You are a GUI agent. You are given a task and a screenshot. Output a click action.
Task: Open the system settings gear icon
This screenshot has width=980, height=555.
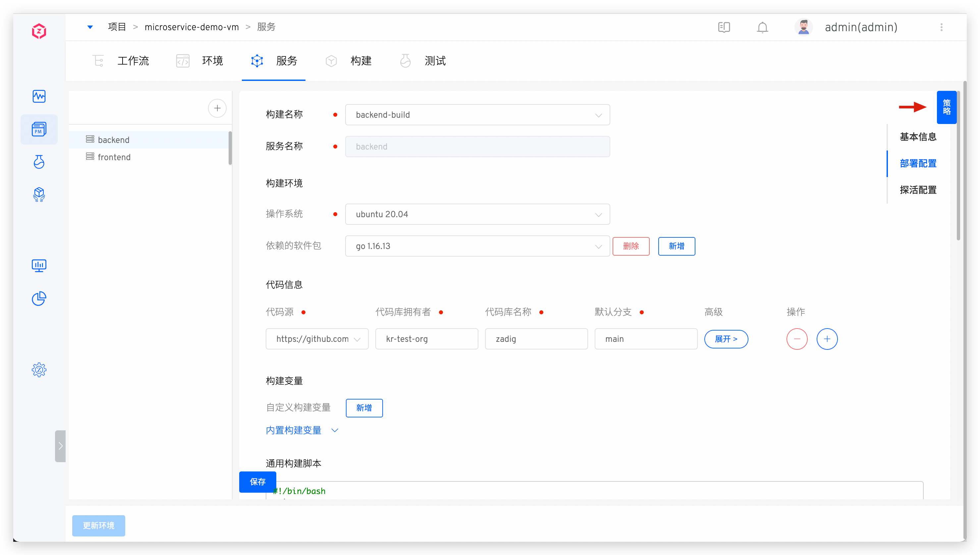point(39,369)
